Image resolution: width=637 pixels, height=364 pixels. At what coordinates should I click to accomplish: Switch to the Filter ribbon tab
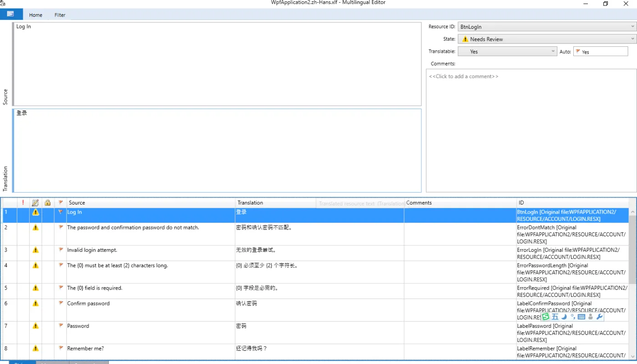[60, 15]
